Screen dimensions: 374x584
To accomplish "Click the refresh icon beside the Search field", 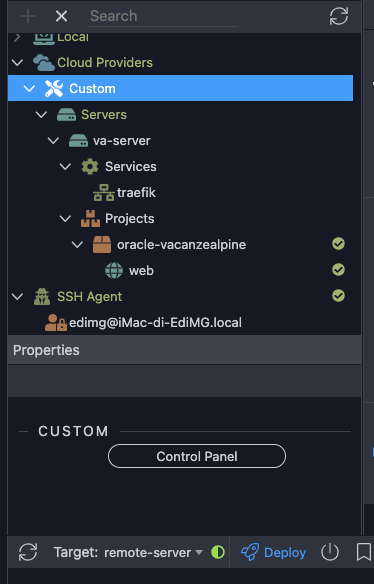I will tap(339, 16).
